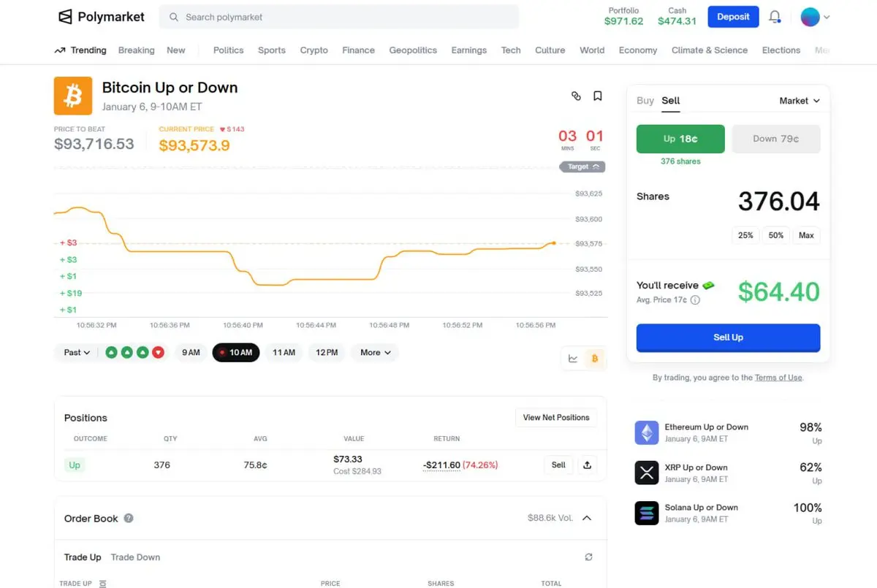Click the Avg. Price info icon
The width and height of the screenshot is (877, 588).
click(695, 300)
